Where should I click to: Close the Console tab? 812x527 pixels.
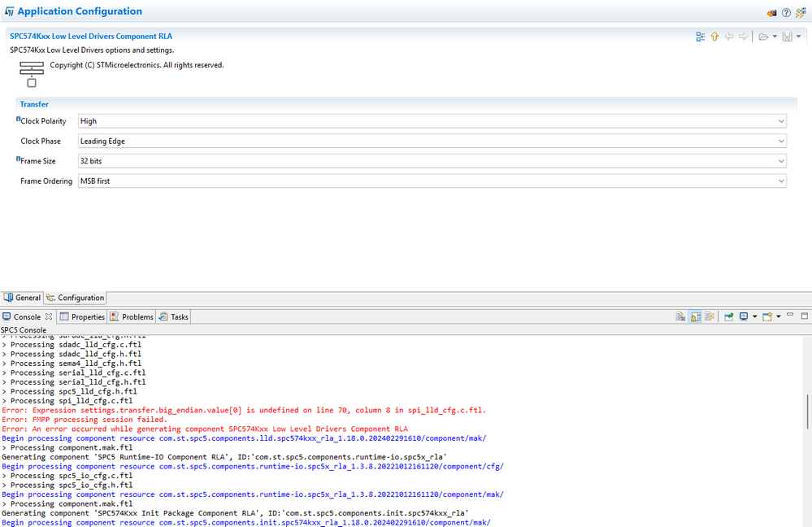49,316
